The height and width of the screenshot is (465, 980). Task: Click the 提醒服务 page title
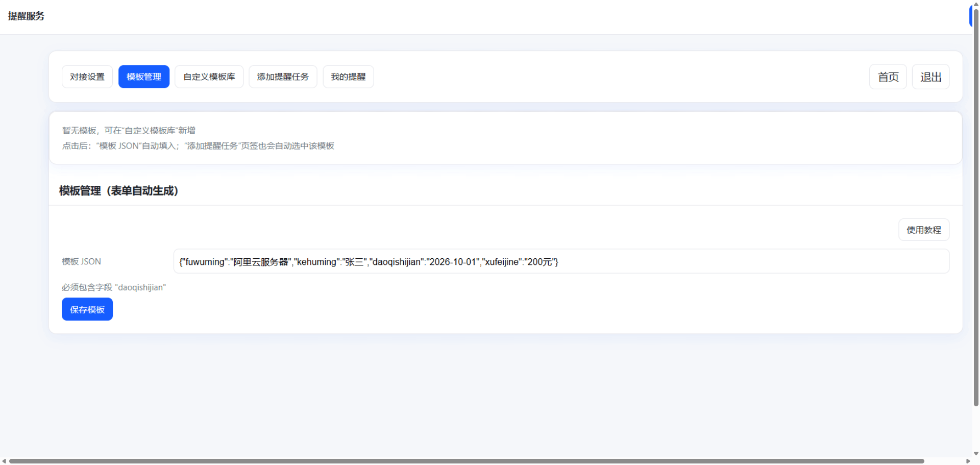[x=27, y=16]
